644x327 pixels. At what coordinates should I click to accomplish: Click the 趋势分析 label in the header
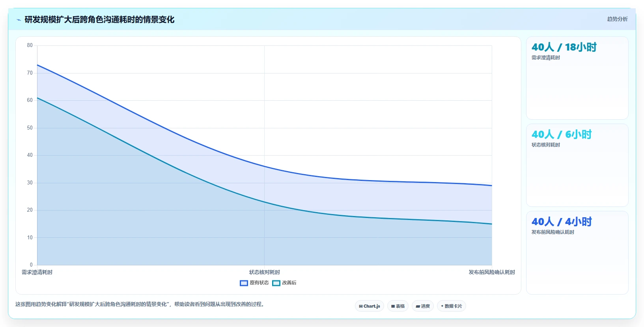click(x=617, y=19)
